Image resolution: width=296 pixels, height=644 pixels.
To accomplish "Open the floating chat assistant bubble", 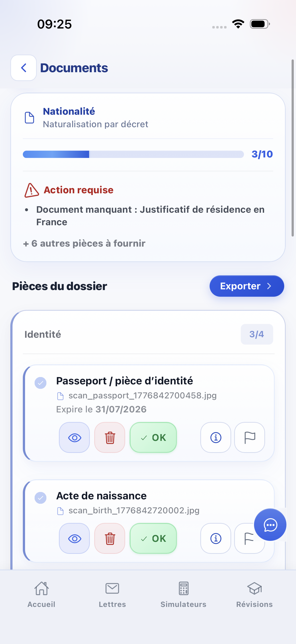I will point(270,525).
